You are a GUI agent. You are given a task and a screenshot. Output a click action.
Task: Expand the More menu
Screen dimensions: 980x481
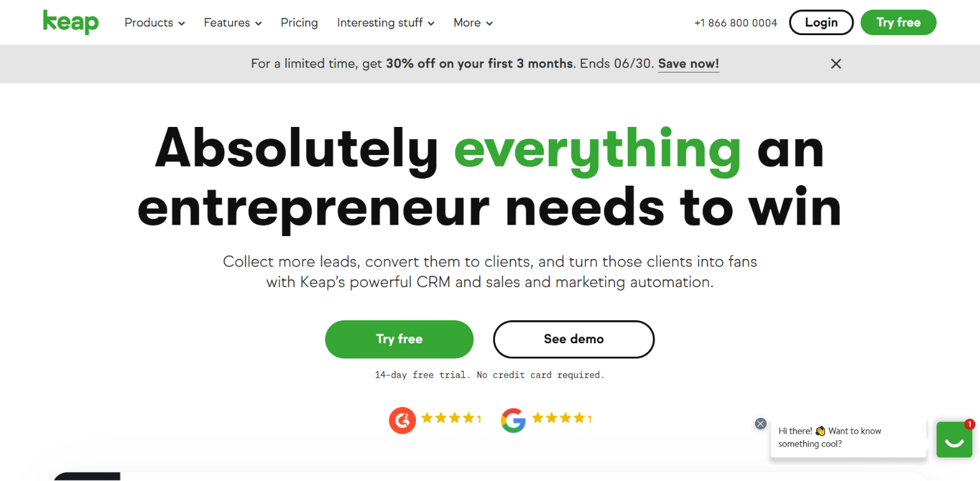pyautogui.click(x=473, y=23)
